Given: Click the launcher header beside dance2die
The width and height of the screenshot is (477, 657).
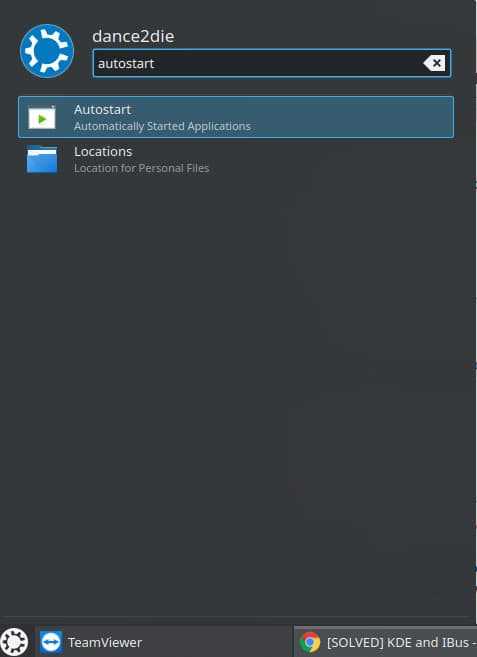Looking at the screenshot, I should [314, 36].
